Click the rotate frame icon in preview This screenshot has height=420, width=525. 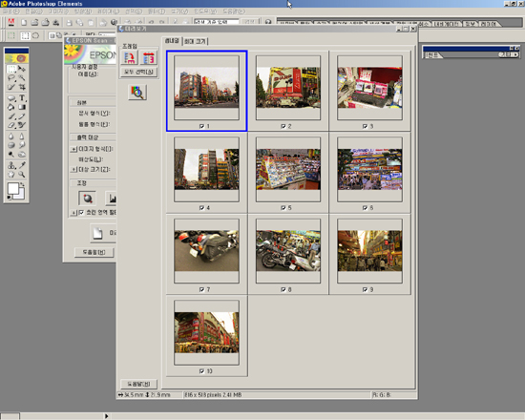[129, 57]
